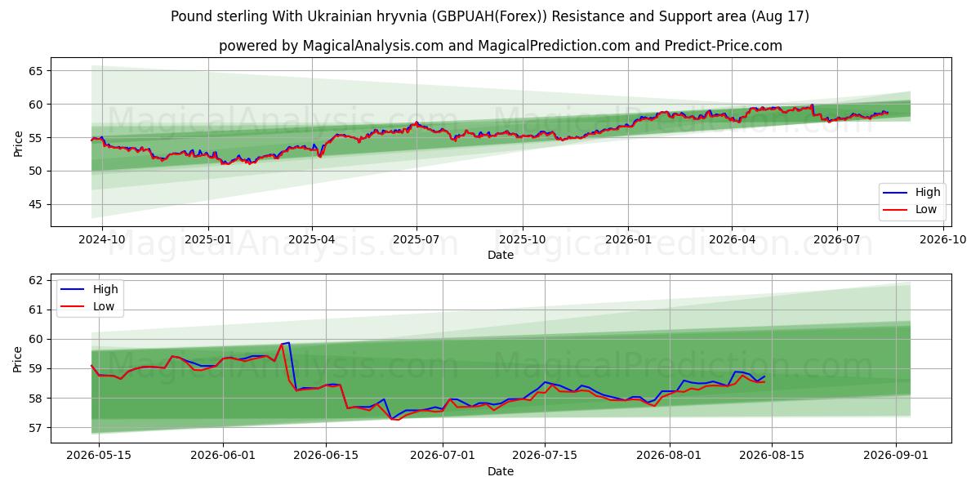Click the 'Price' y-axis label of bottom chart
Viewport: 980px width, 490px height.
pyautogui.click(x=18, y=359)
